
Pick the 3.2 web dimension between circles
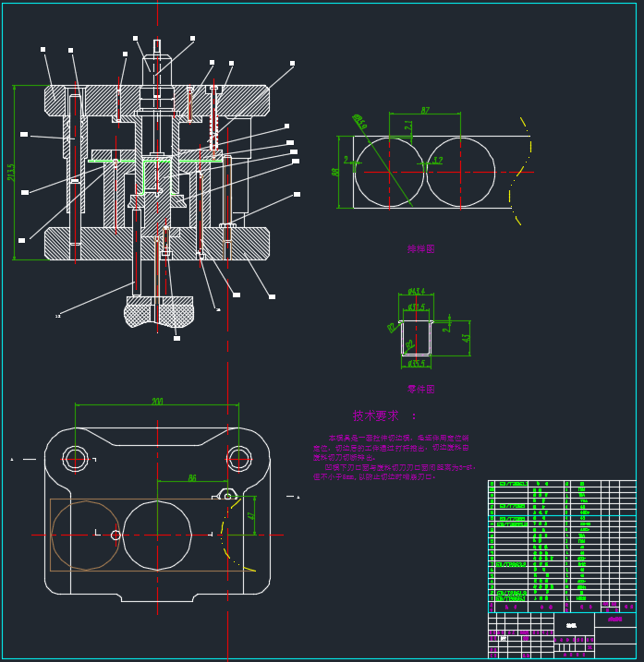tap(438, 160)
